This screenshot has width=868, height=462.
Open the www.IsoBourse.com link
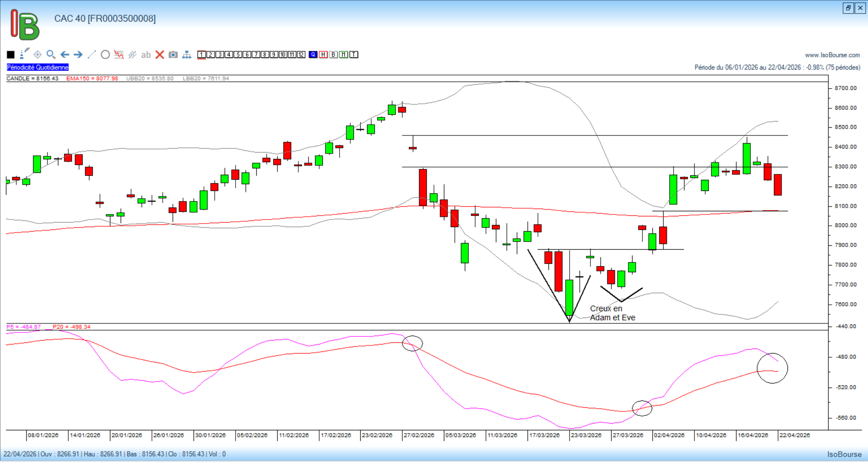point(832,55)
